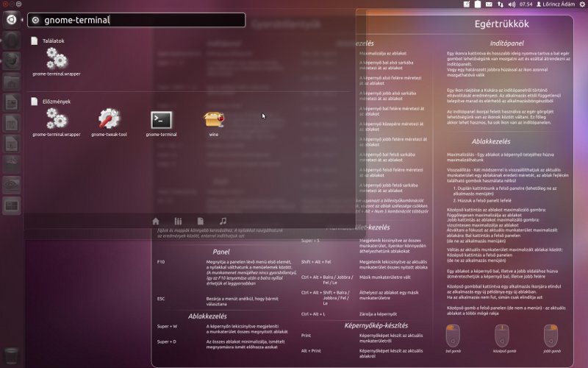Image resolution: width=588 pixels, height=368 pixels.
Task: Open the system gear session menu
Action: [582, 4]
